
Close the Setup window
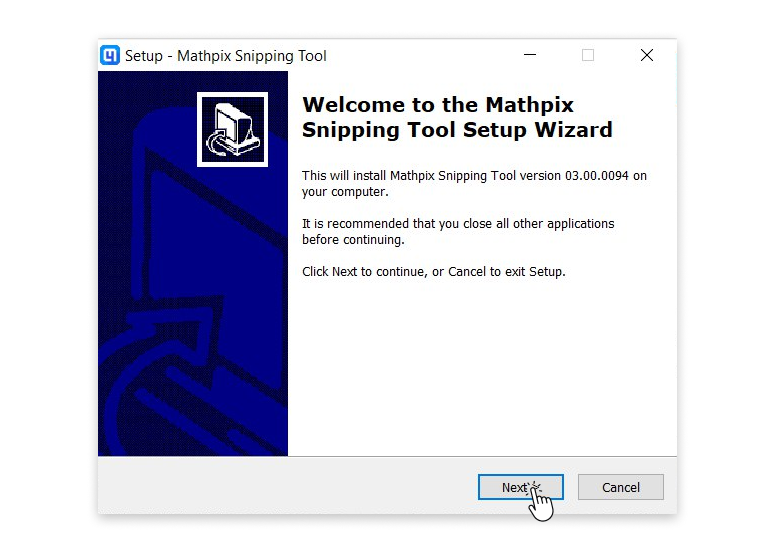click(x=647, y=55)
